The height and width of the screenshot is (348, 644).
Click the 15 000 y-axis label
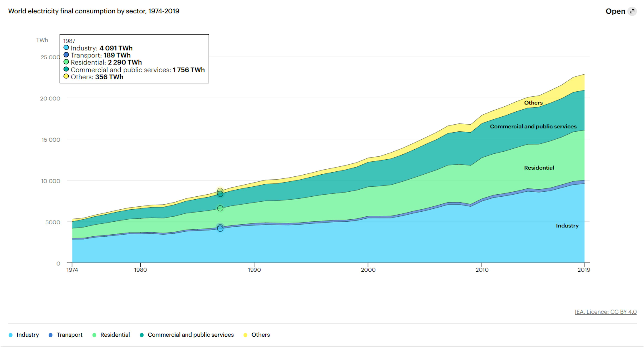pos(51,140)
